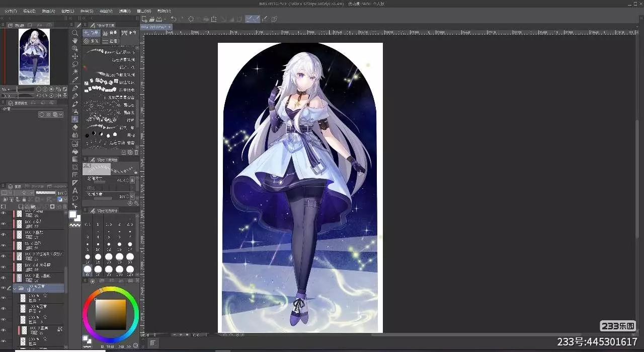The image size is (644, 352).
Task: Choose the moon-phase stamp brush preset
Action: (x=110, y=134)
